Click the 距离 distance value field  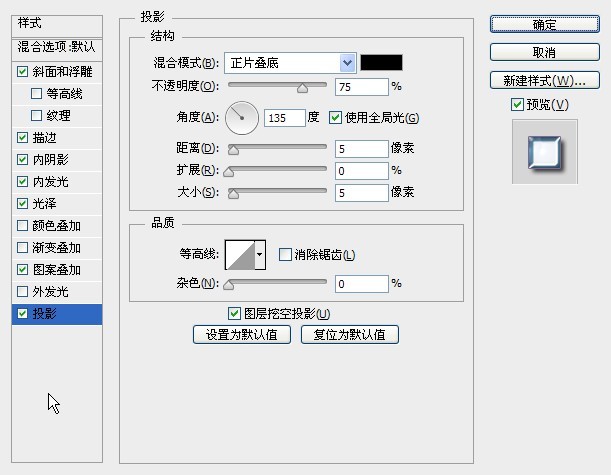(360, 149)
